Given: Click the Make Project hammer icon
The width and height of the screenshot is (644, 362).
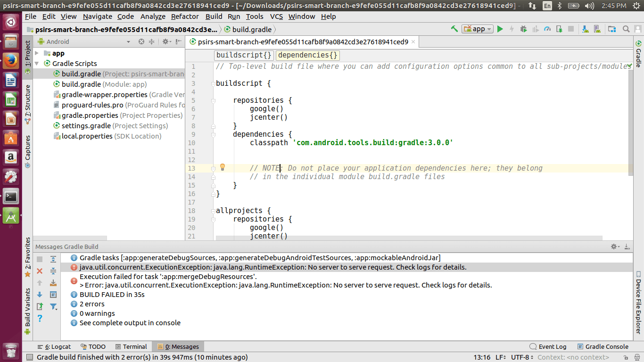Looking at the screenshot, I should pos(454,29).
